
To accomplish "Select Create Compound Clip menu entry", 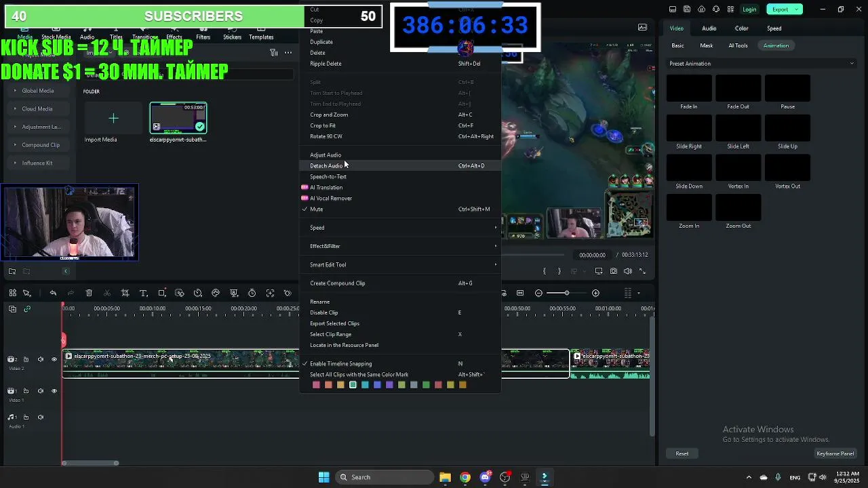I will pyautogui.click(x=400, y=283).
